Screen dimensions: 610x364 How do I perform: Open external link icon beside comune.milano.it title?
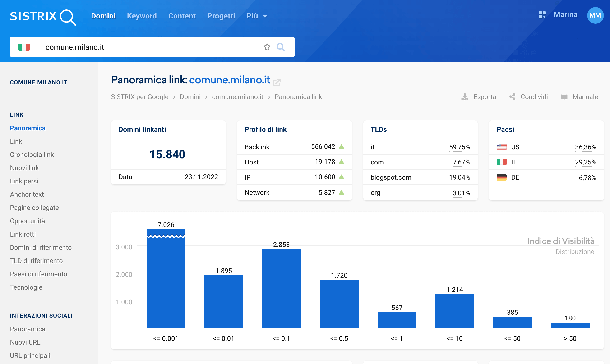click(277, 82)
